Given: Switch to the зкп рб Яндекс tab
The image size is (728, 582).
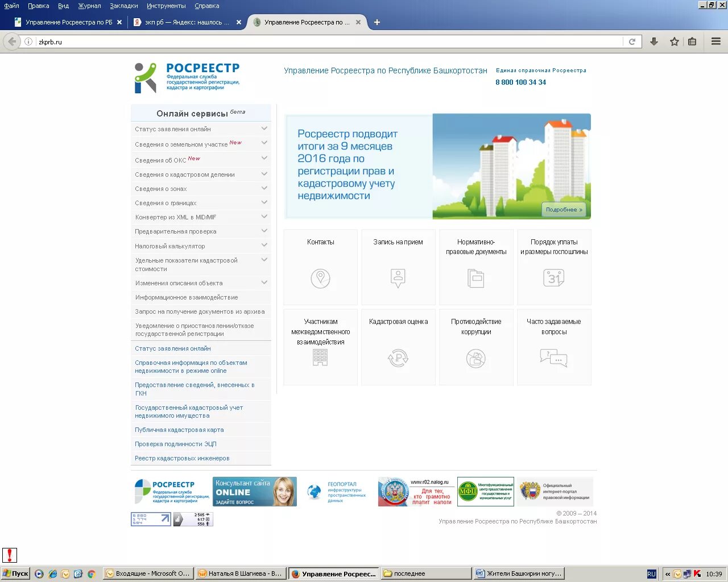Looking at the screenshot, I should 187,22.
